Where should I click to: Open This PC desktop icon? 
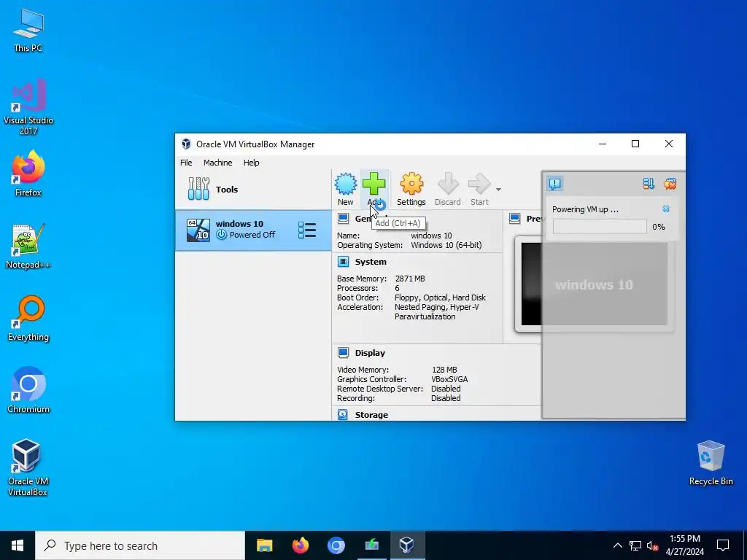(28, 31)
